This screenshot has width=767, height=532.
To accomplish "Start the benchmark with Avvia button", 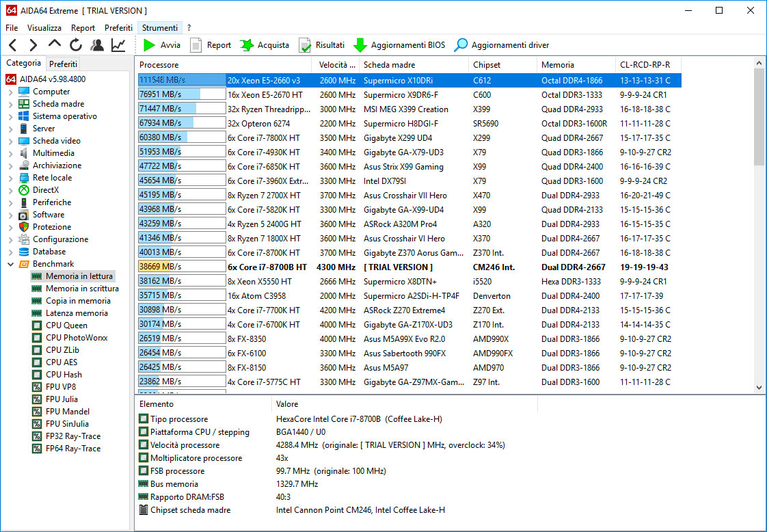I will click(162, 45).
